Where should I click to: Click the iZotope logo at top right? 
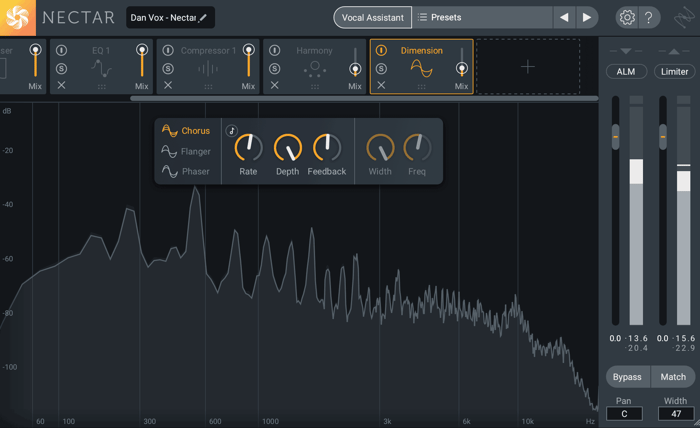tap(683, 18)
